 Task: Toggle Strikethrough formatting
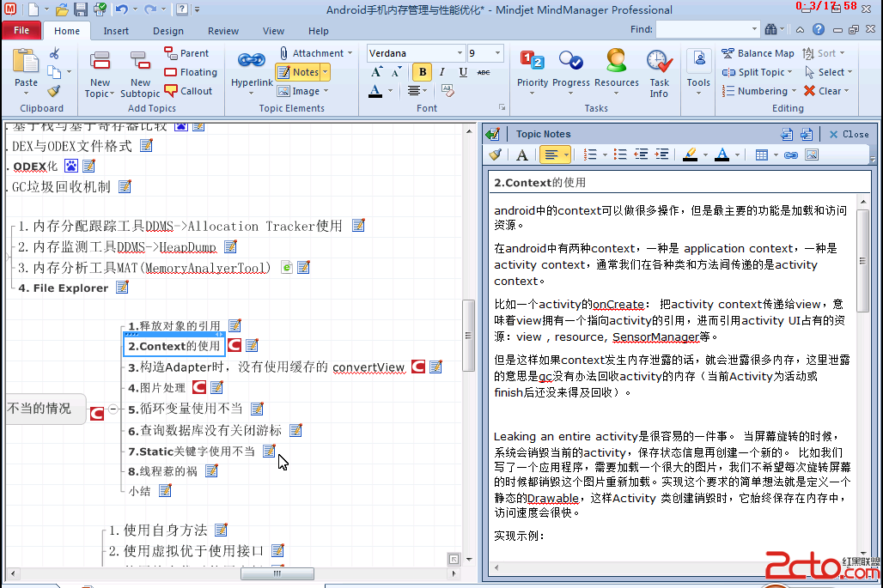click(484, 72)
